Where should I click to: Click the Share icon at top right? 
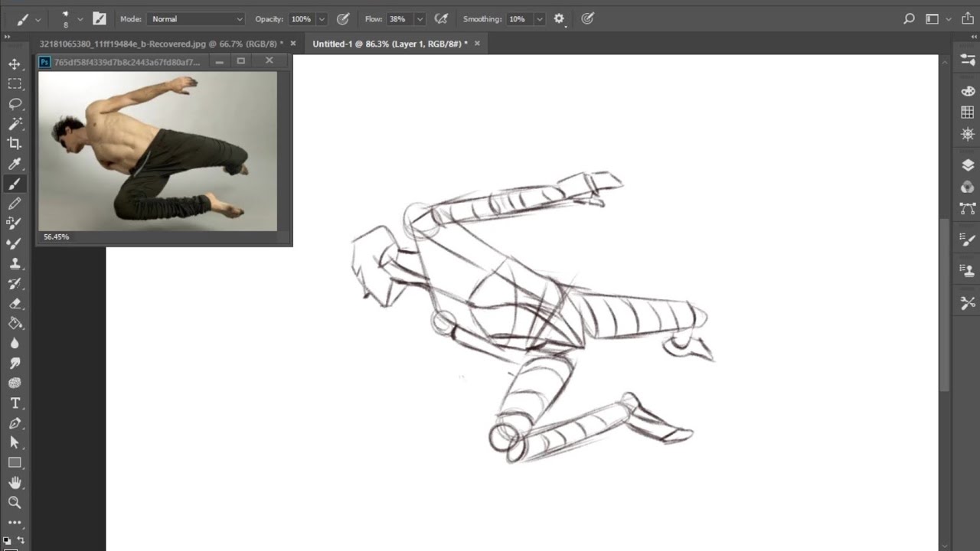tap(969, 19)
